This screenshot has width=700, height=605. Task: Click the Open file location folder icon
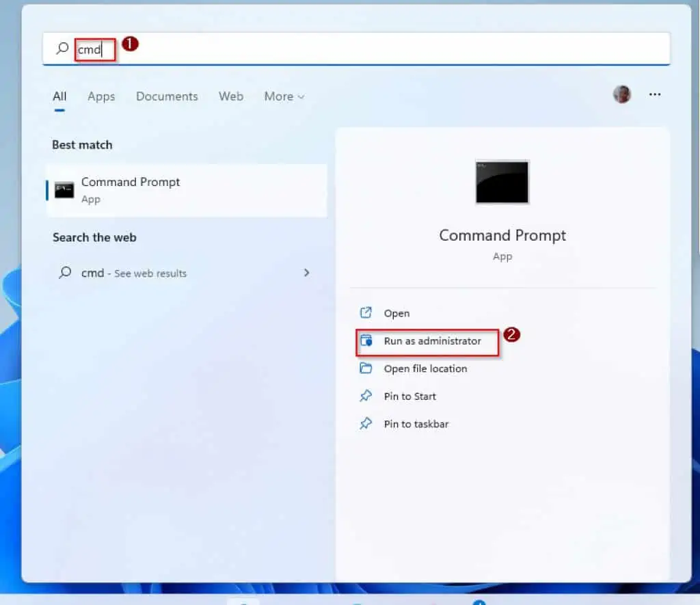(x=365, y=368)
